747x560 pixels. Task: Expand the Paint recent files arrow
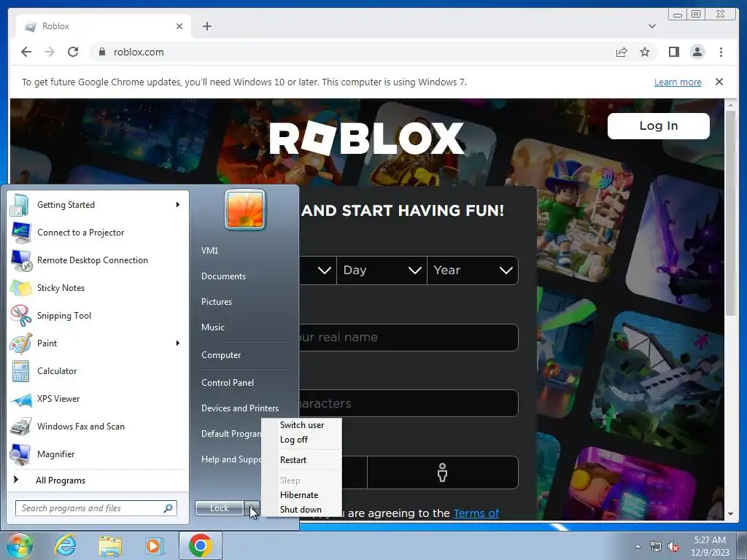178,343
